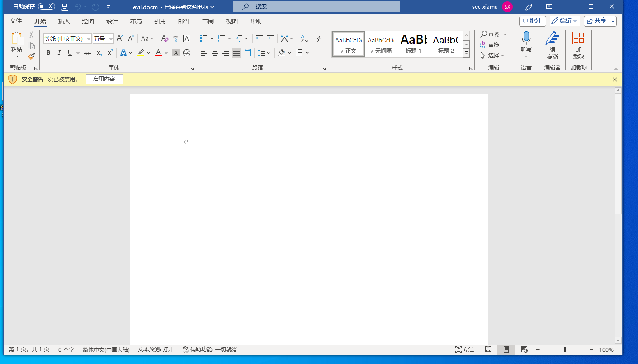Screen dimensions: 638x364
Task: Toggle justified alignment
Action: pos(236,53)
